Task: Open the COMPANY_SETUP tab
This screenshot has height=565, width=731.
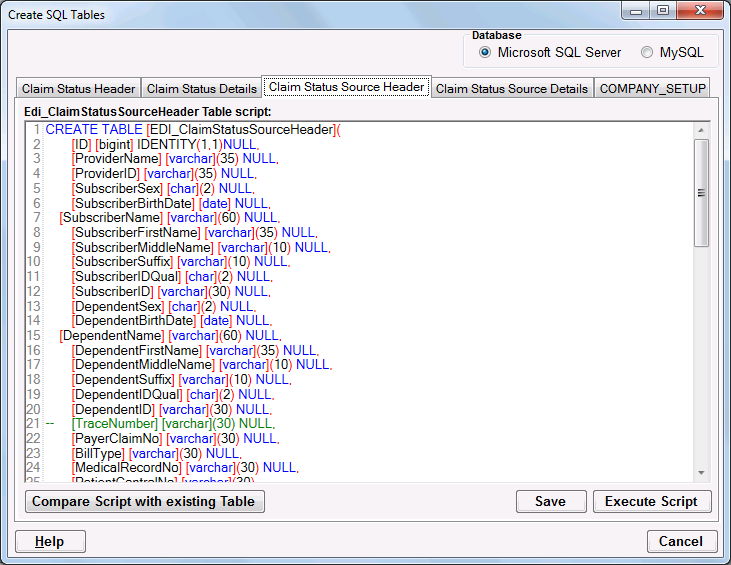Action: pos(652,89)
